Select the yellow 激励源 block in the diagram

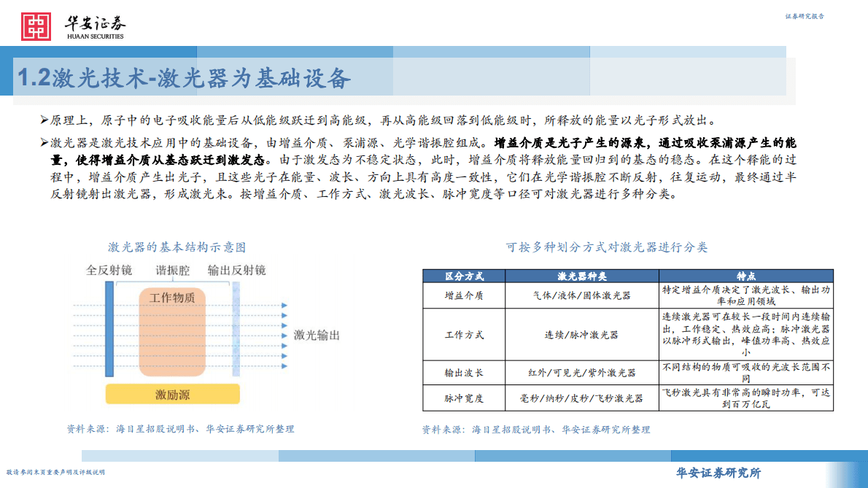pyautogui.click(x=173, y=392)
